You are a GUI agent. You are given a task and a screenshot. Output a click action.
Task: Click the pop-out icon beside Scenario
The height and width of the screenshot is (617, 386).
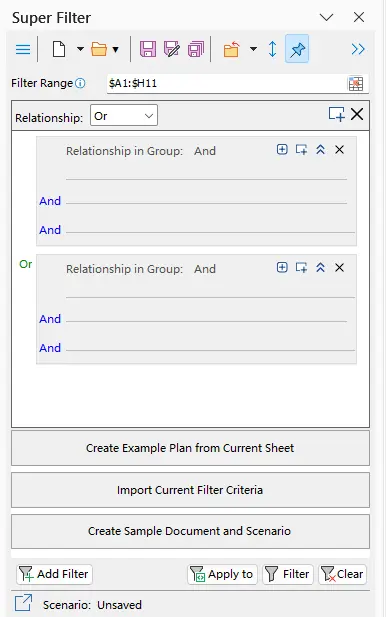(x=23, y=603)
